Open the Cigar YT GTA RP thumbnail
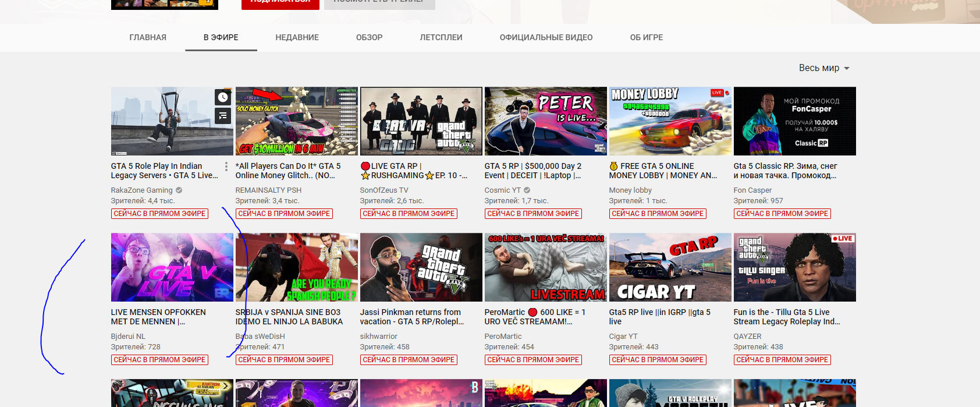The width and height of the screenshot is (980, 407). coord(670,267)
